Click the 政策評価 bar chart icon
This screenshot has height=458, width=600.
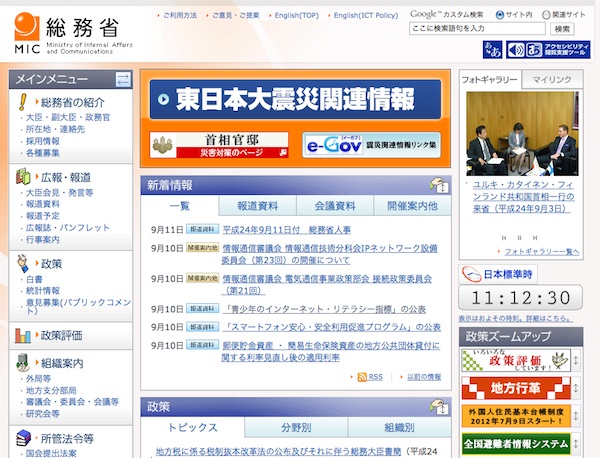(23, 335)
